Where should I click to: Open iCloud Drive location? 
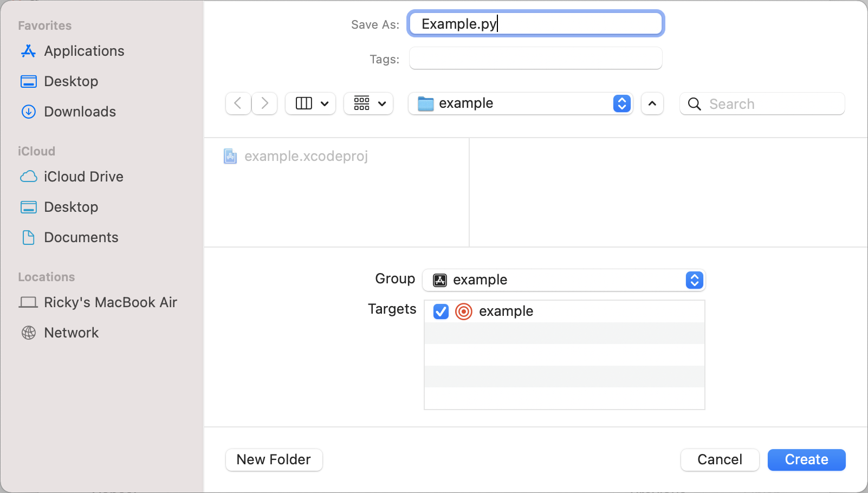click(x=83, y=177)
